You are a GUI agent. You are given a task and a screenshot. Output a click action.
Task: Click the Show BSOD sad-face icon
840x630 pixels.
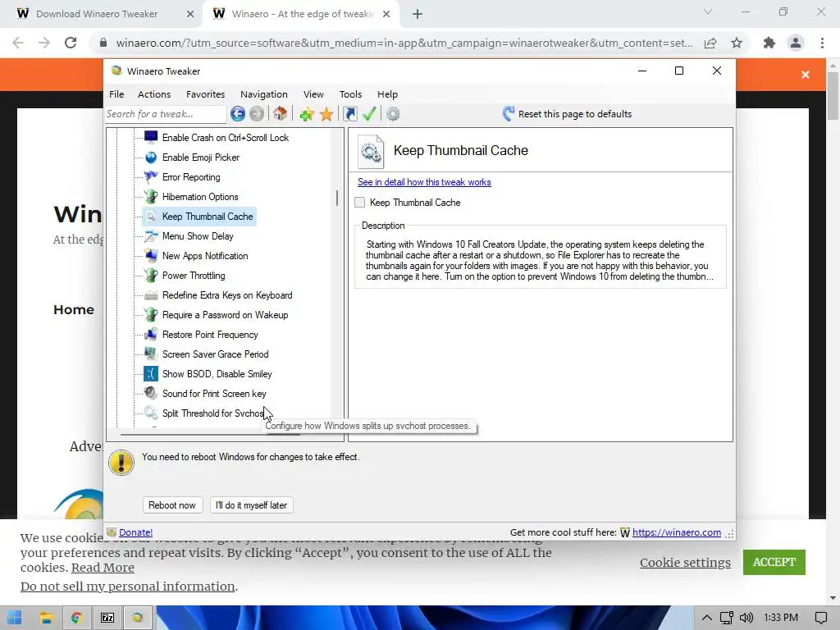pos(151,373)
